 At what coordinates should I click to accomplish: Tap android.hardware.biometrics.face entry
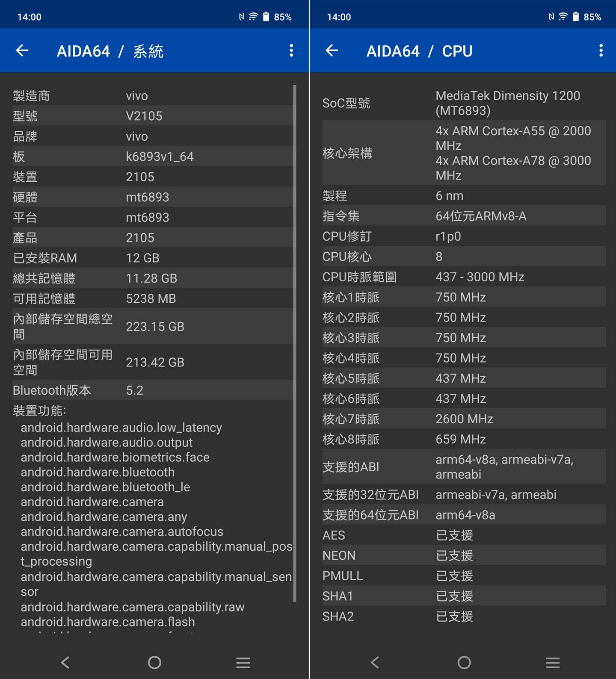click(x=115, y=457)
